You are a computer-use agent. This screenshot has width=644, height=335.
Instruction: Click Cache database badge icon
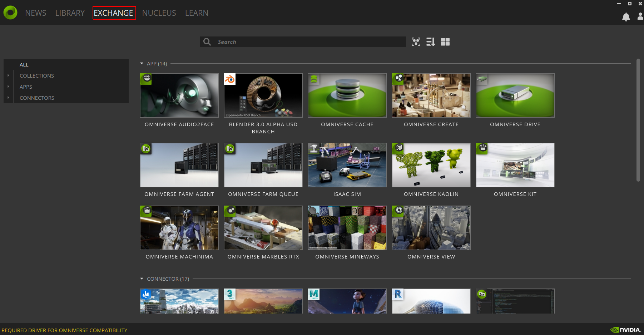coord(314,79)
